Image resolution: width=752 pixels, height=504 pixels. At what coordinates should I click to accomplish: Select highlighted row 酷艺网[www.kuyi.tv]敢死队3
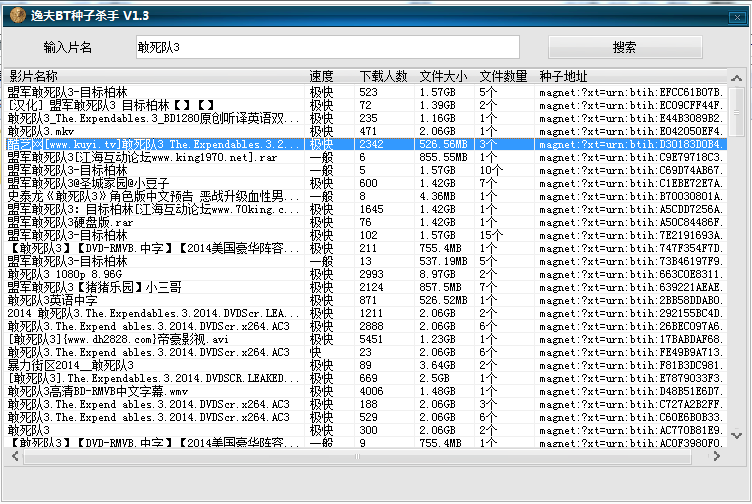point(365,144)
